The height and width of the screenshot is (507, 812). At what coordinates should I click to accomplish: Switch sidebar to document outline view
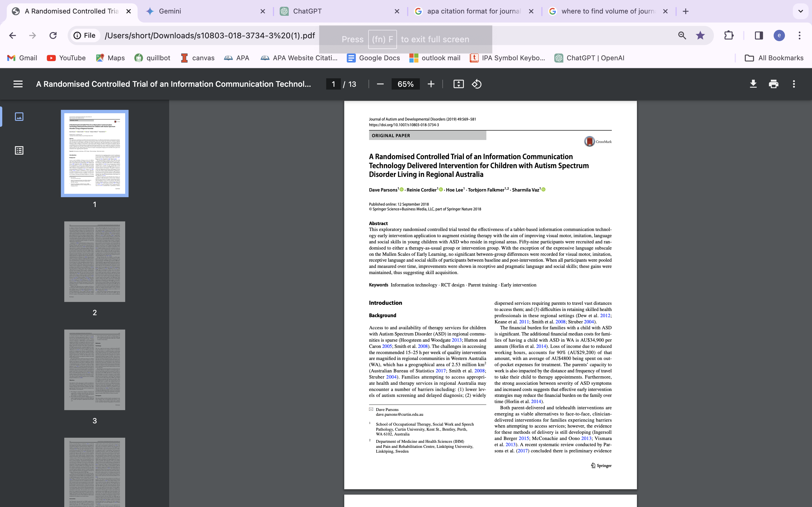[x=19, y=150]
